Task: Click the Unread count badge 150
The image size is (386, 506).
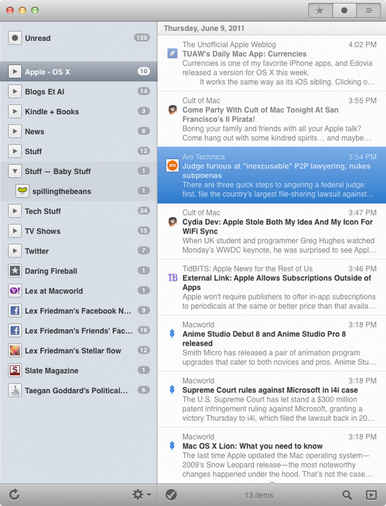Action: pos(142,38)
